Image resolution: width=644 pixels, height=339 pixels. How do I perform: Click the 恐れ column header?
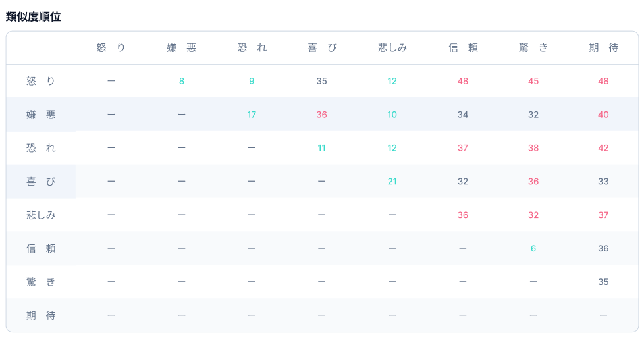point(252,47)
